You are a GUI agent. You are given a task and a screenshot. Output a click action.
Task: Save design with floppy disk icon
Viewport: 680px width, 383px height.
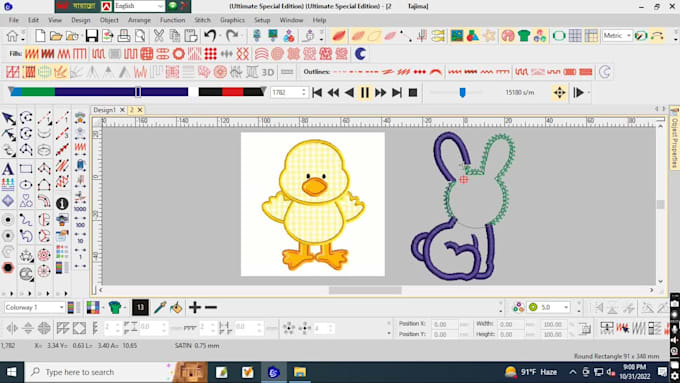pos(92,36)
